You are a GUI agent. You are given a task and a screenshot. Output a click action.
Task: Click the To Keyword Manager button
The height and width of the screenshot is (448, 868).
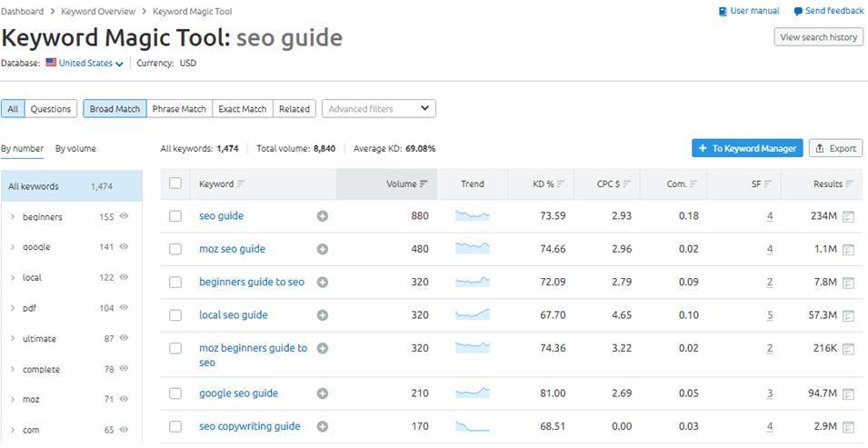(x=747, y=148)
